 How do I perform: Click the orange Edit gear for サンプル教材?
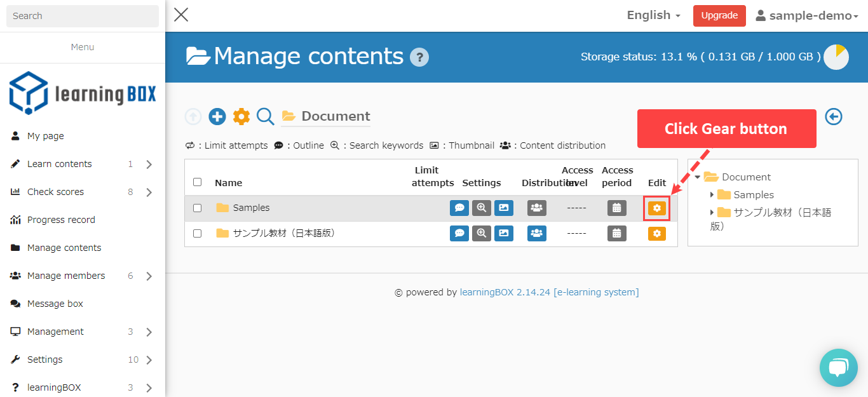tap(657, 233)
